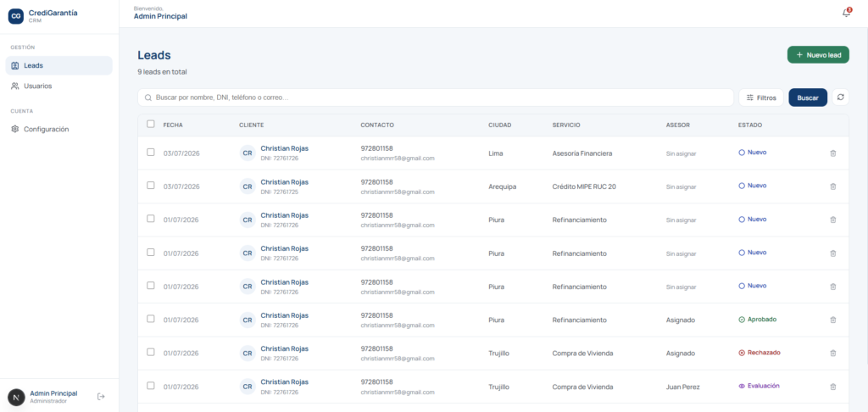Refresh the leads list with the reload icon
868x412 pixels.
click(840, 97)
